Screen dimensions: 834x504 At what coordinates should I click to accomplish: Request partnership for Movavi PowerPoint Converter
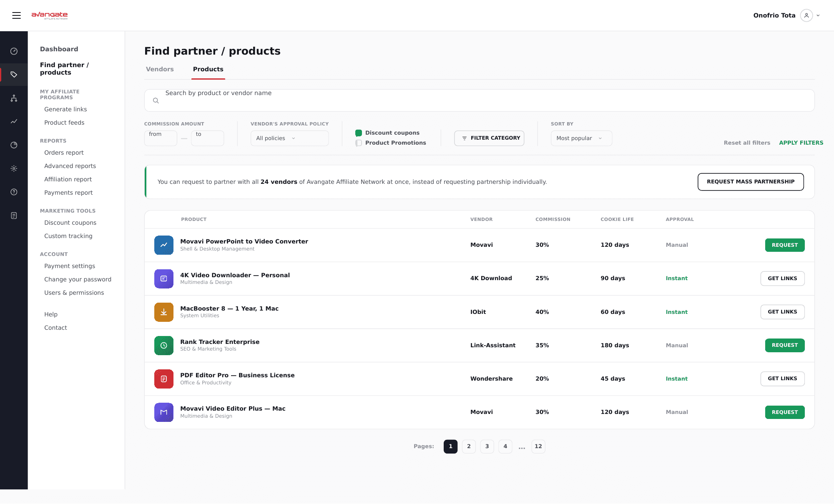pos(785,245)
